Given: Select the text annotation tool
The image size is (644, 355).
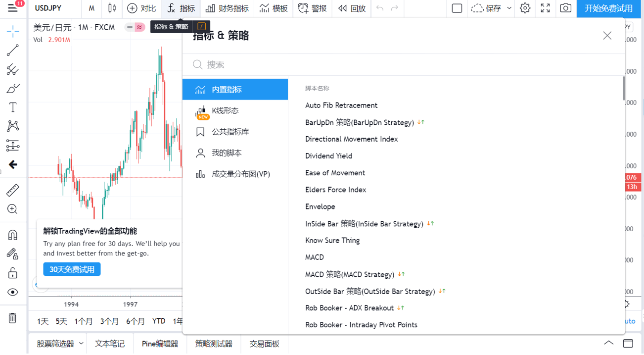Looking at the screenshot, I should point(13,107).
